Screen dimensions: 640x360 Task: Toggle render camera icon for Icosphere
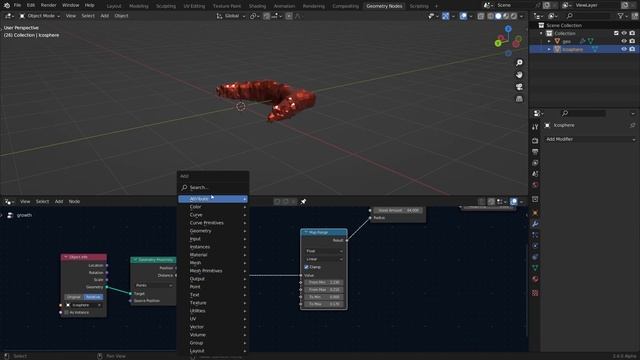[632, 49]
